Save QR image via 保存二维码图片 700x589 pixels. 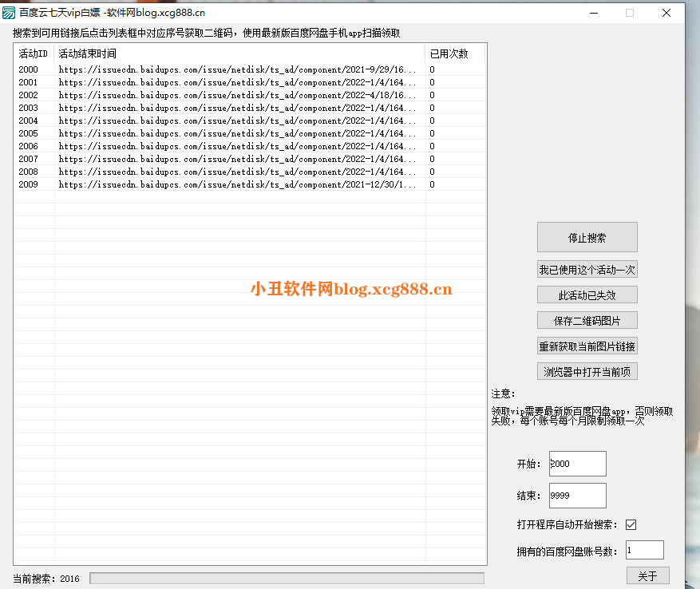tap(587, 321)
